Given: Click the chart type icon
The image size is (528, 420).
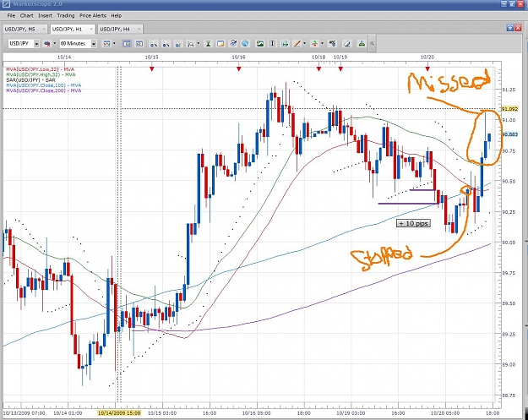Looking at the screenshot, I should pyautogui.click(x=107, y=44).
